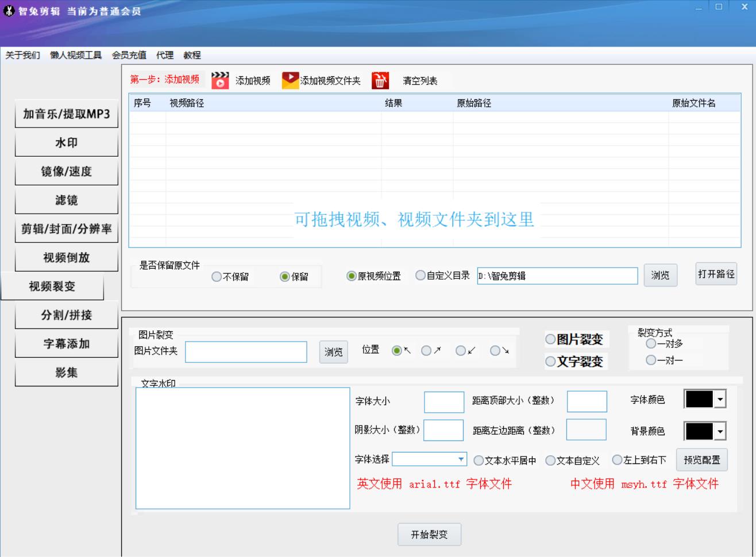Click 清空列表 label

coord(420,81)
